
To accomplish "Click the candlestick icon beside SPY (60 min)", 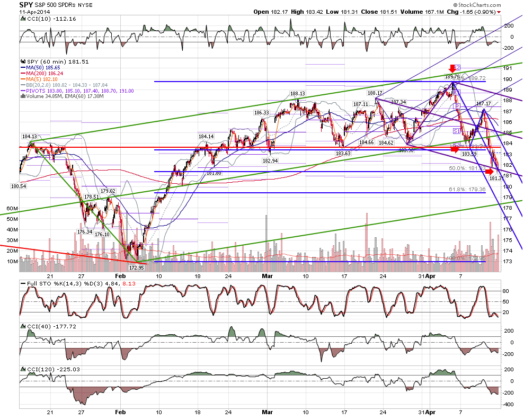I will (x=23, y=62).
